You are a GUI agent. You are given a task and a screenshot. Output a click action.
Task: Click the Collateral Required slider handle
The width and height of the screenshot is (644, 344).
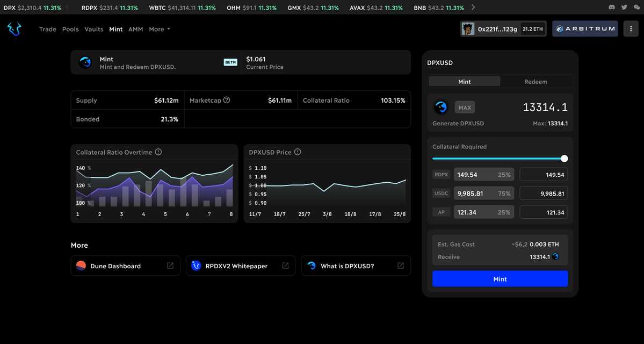tap(564, 159)
